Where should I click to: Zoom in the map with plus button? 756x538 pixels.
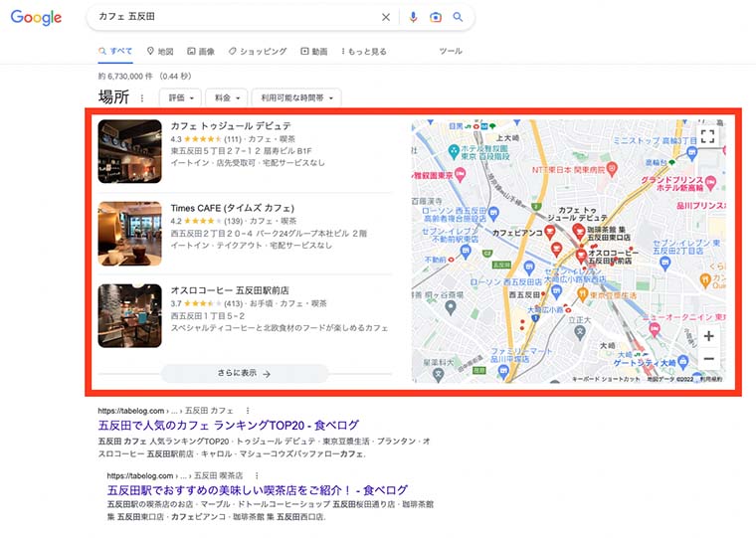pos(708,336)
